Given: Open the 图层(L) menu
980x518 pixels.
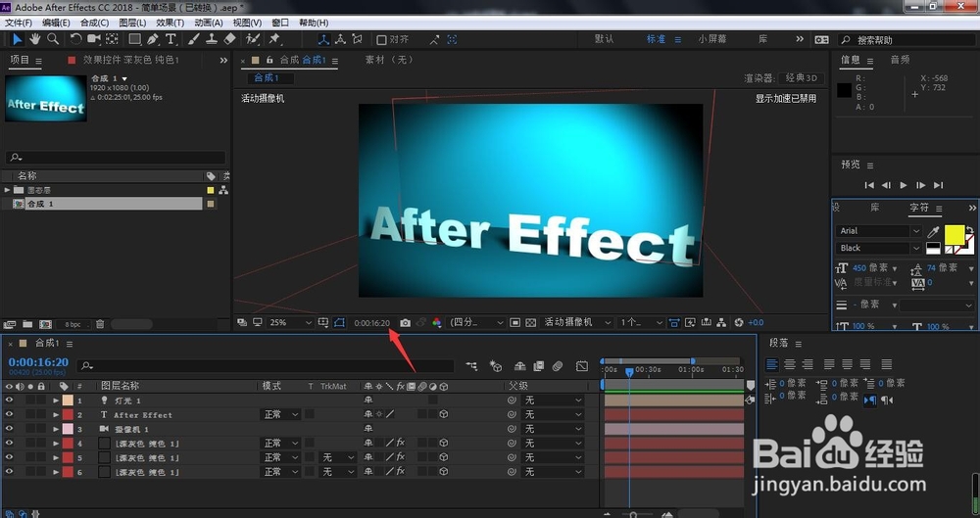Looking at the screenshot, I should pyautogui.click(x=132, y=23).
